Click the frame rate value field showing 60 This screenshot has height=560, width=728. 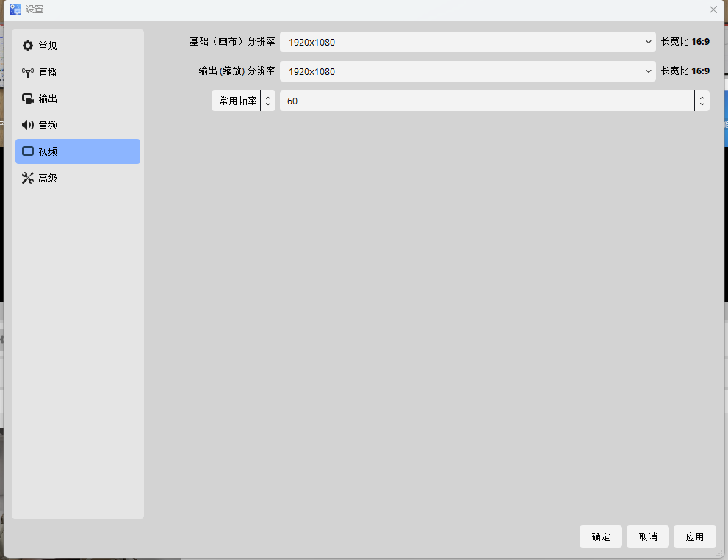pyautogui.click(x=485, y=101)
